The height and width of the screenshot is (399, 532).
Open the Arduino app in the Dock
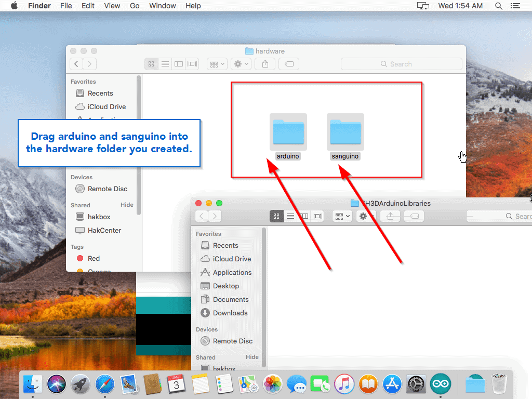coord(441,384)
